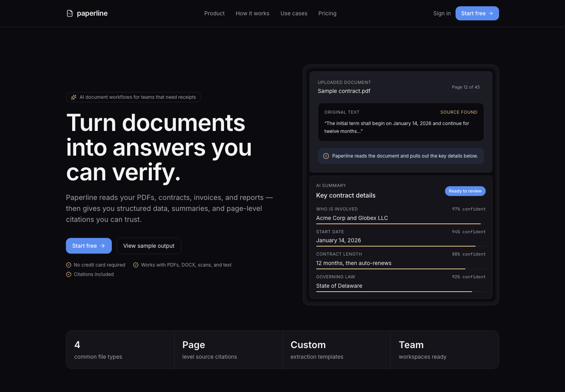Click the Custom extraction templates card
565x392 pixels.
click(337, 350)
